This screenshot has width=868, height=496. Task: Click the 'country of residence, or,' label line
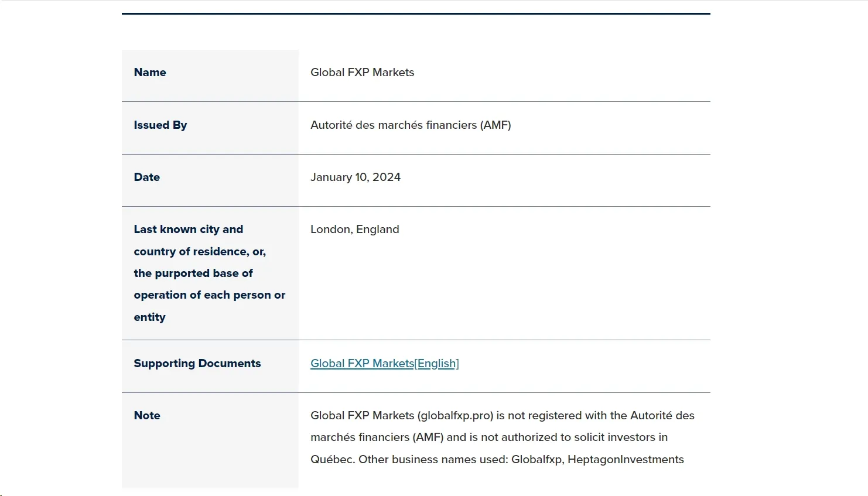(200, 252)
